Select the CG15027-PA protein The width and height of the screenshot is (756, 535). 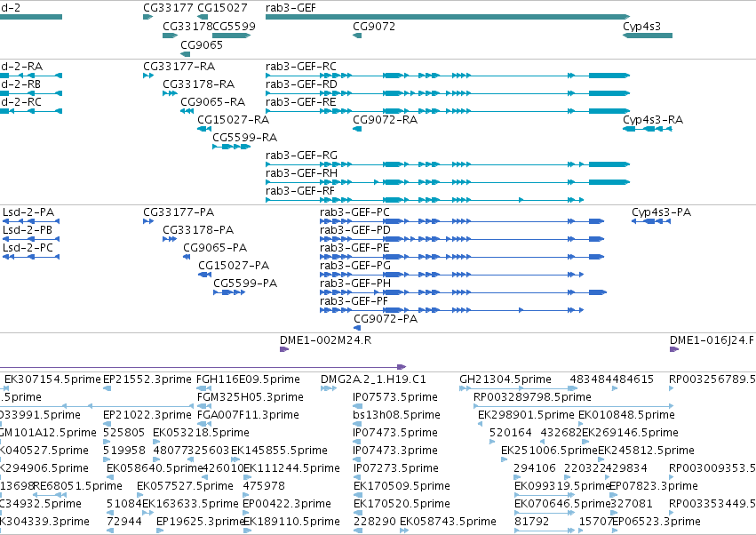205,275
